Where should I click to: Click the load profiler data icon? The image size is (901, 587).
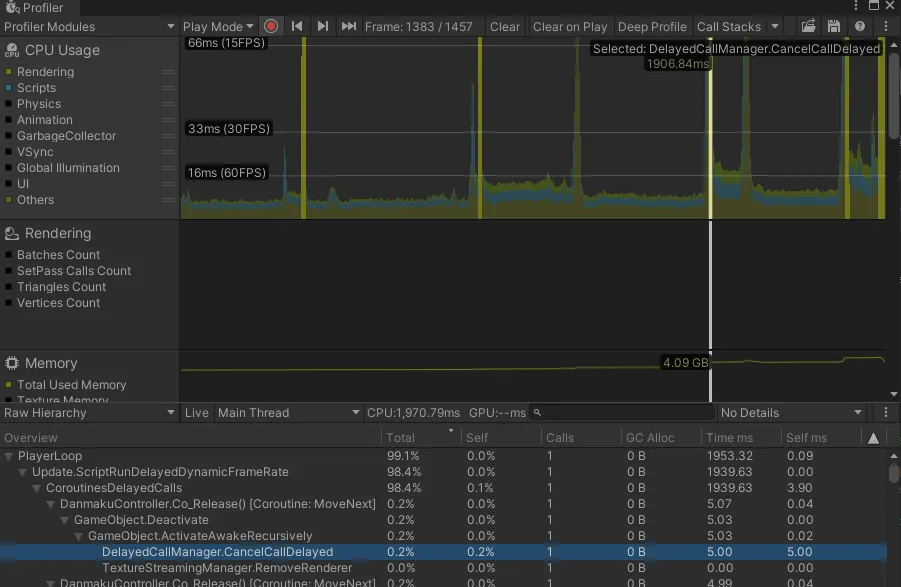(808, 27)
